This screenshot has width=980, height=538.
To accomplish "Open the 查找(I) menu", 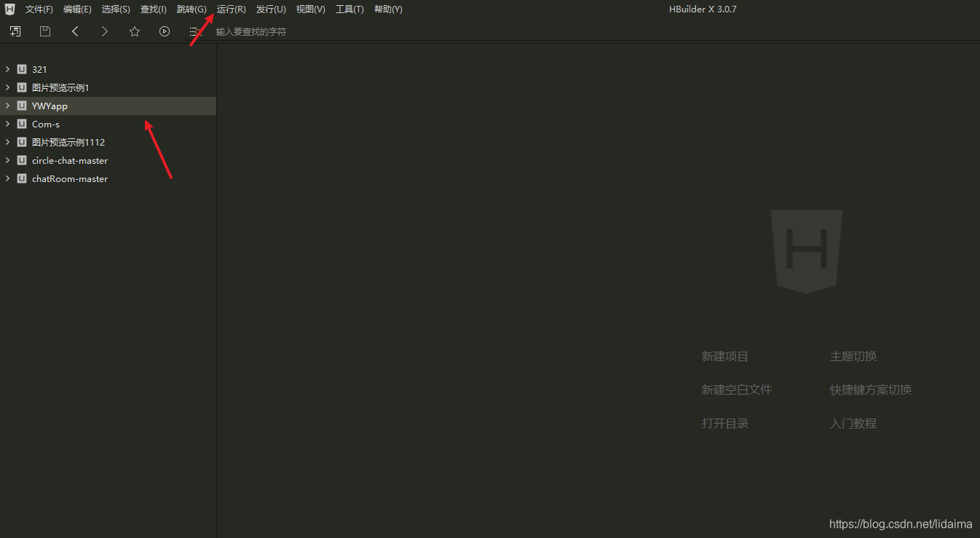I will (x=154, y=9).
